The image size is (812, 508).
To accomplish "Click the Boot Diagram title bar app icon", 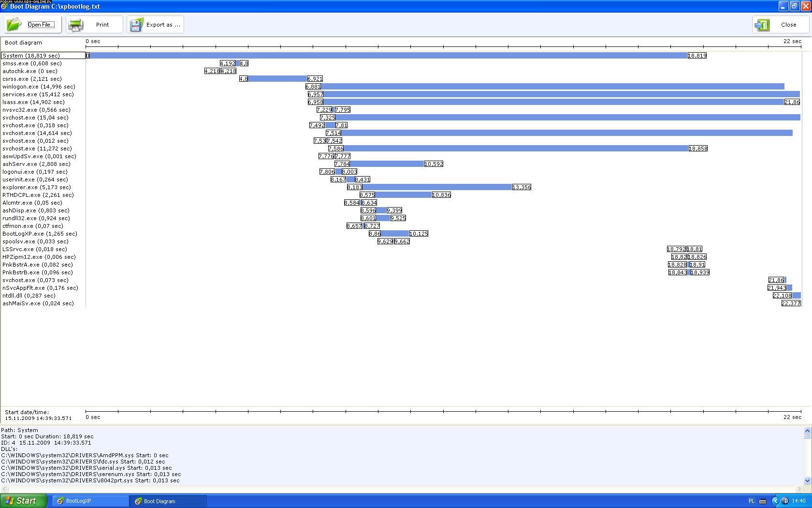I will point(4,7).
